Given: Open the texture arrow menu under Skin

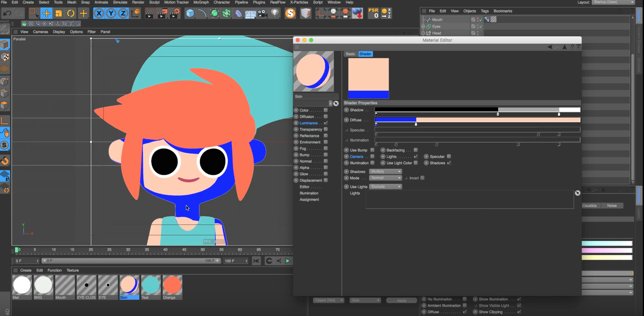Looking at the screenshot, I should pyautogui.click(x=331, y=103).
